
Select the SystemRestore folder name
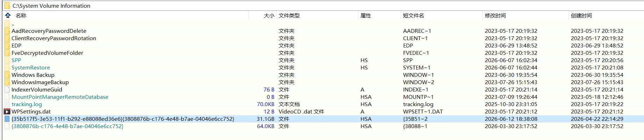(x=31, y=67)
